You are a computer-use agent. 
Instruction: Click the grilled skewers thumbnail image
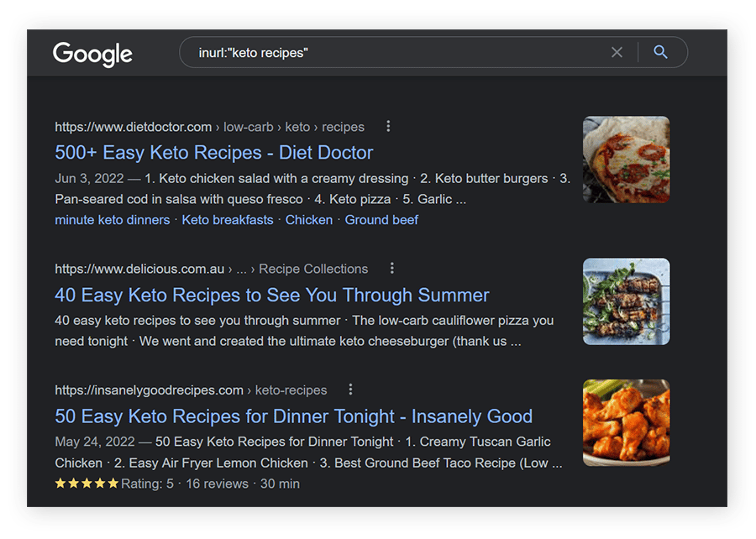(626, 301)
